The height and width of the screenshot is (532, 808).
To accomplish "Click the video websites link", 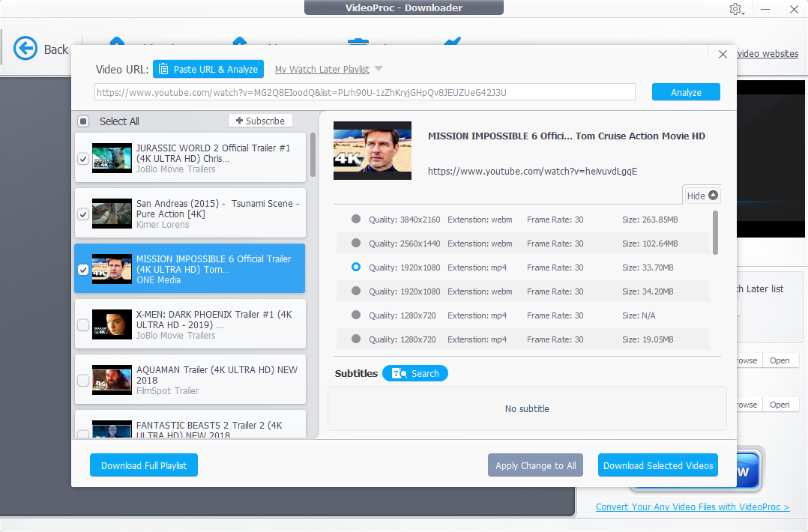I will (768, 53).
